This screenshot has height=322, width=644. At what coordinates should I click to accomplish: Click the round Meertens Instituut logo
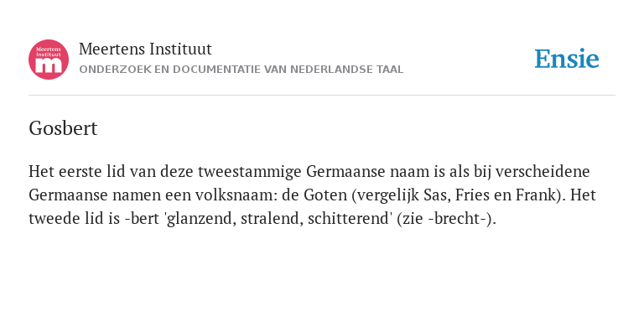pyautogui.click(x=49, y=60)
